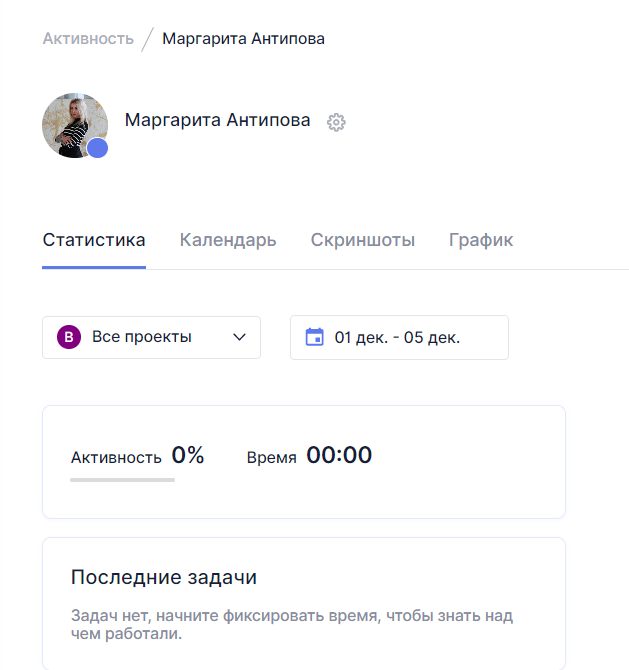Click the purple B project badge
This screenshot has width=629, height=670.
(69, 337)
